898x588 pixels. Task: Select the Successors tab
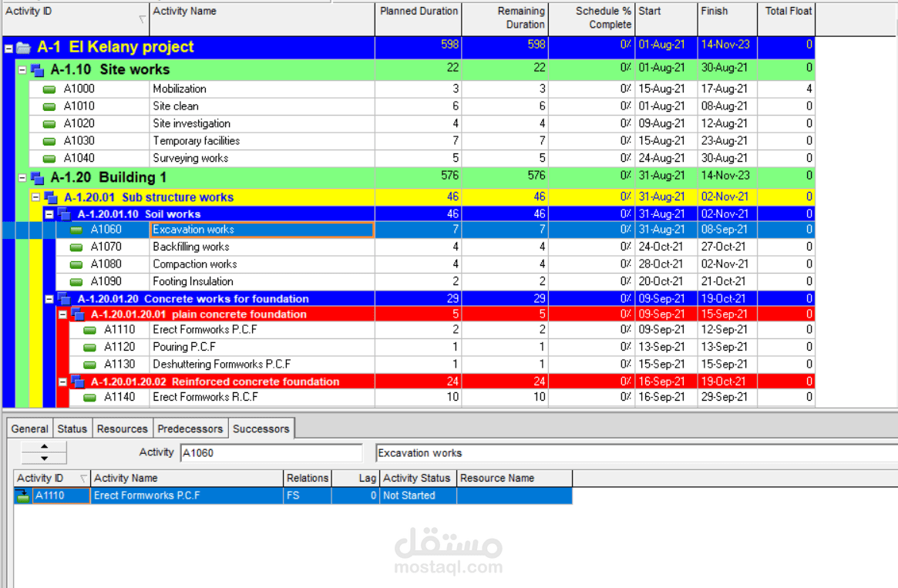click(x=261, y=428)
